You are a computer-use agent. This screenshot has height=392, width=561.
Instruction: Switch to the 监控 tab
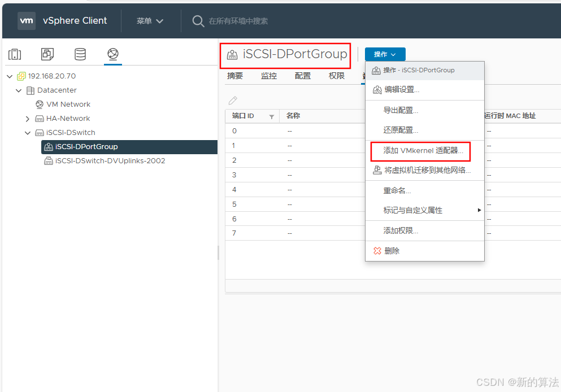coord(269,76)
